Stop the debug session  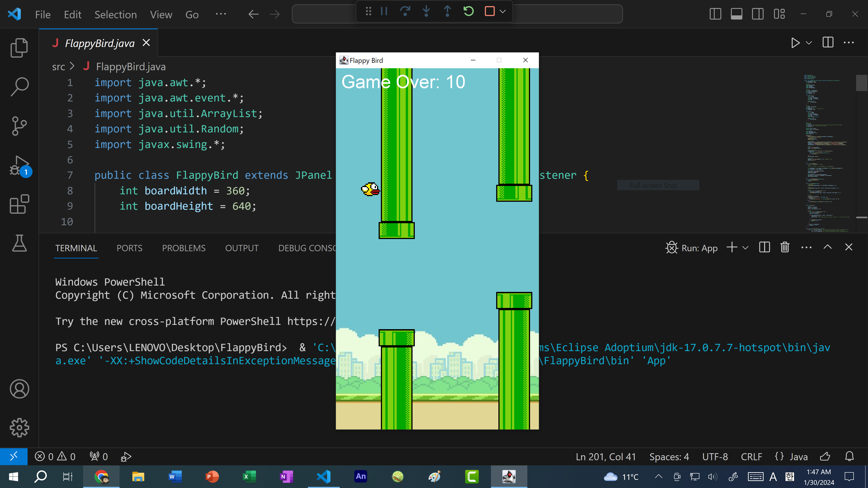pos(490,12)
